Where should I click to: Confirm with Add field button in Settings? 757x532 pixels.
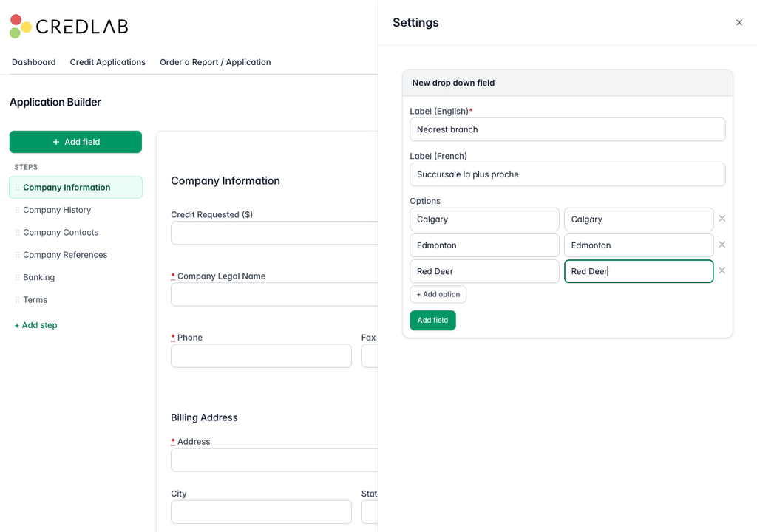point(432,321)
